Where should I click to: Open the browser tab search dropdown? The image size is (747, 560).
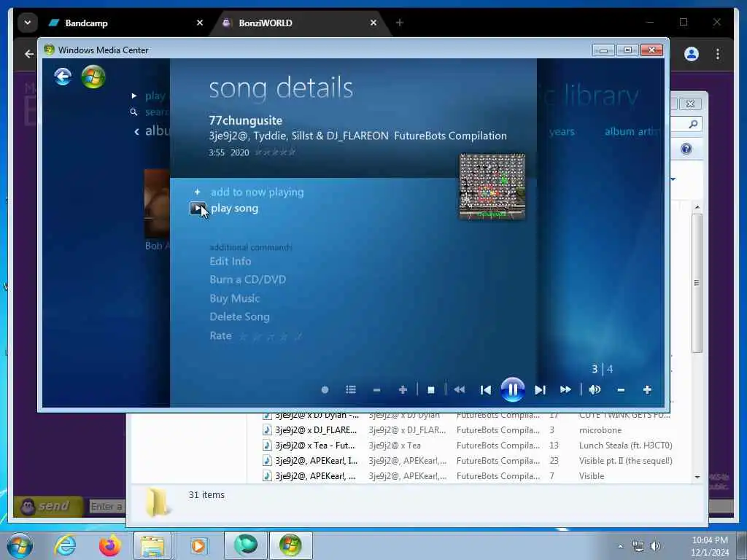tap(28, 23)
